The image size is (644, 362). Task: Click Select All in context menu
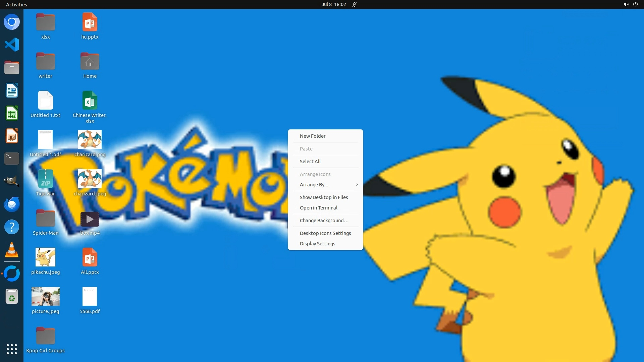(x=310, y=162)
